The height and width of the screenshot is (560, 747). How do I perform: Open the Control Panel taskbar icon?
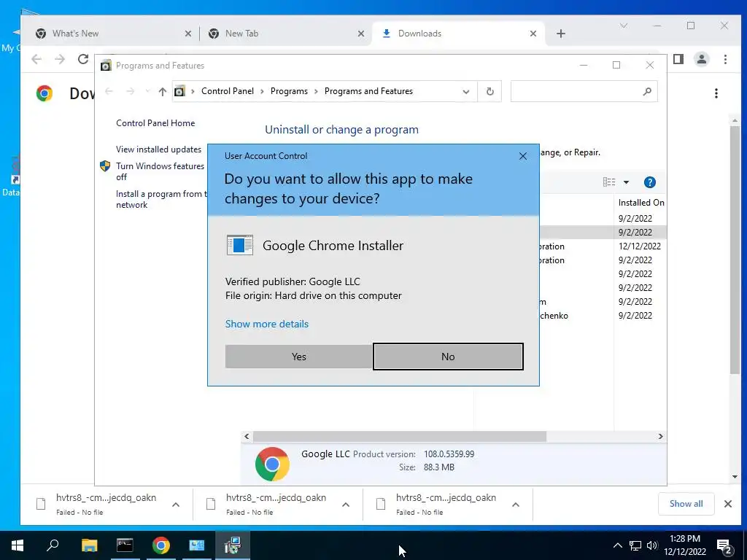[x=197, y=545]
